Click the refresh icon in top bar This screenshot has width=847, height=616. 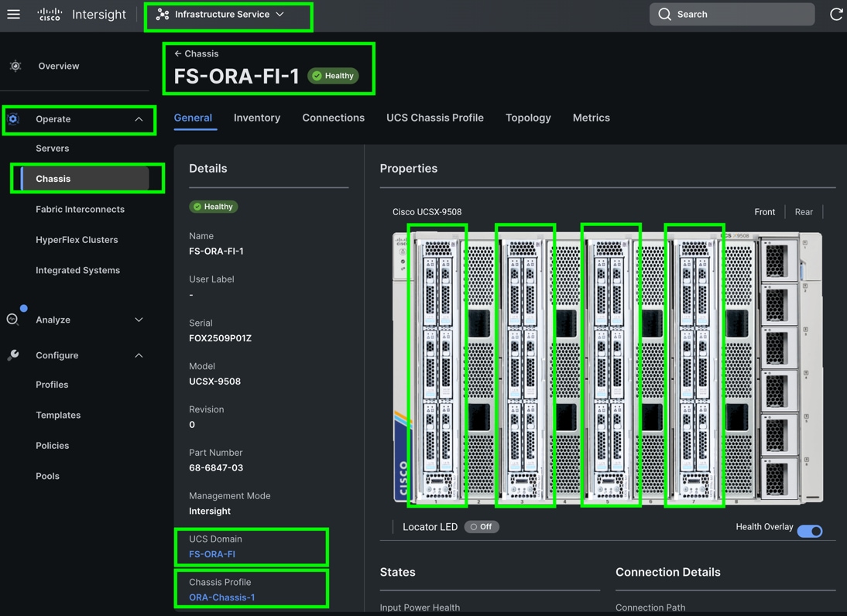836,14
